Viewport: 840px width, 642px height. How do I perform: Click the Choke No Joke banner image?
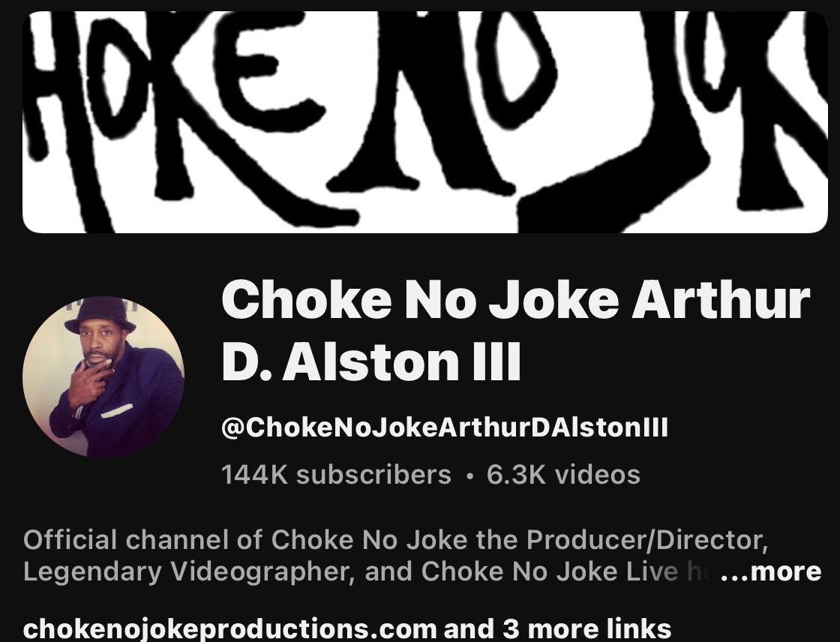425,122
